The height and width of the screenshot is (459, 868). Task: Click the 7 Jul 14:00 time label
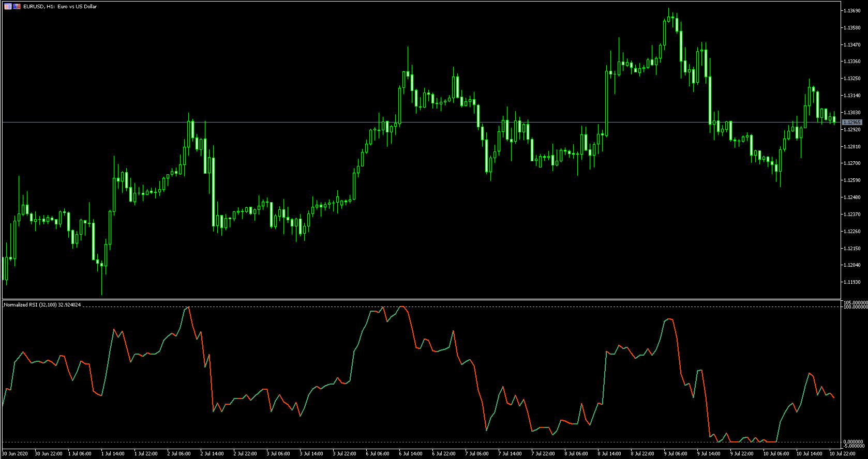pyautogui.click(x=510, y=454)
